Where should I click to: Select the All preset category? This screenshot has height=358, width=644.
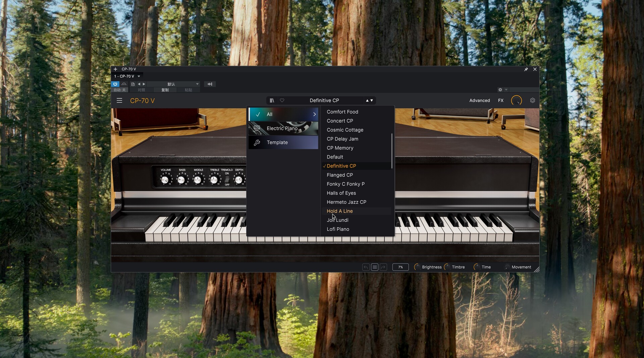tap(283, 114)
